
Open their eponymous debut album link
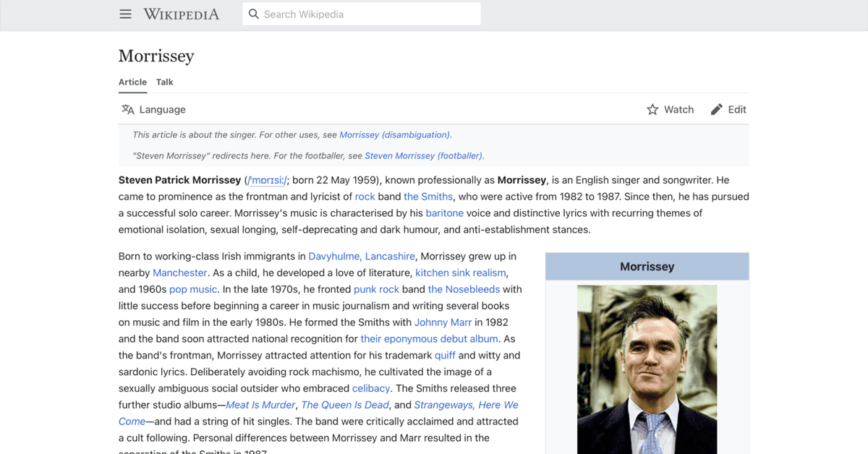[x=430, y=339]
